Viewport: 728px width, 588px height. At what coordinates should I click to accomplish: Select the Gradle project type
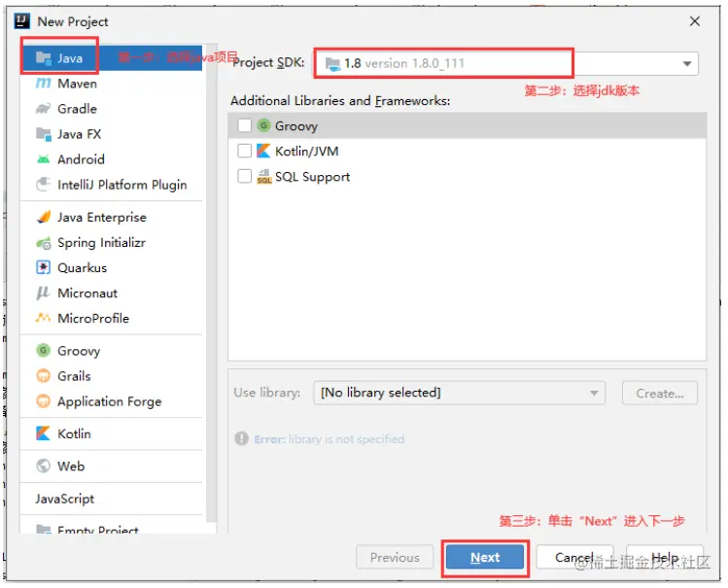click(112, 109)
